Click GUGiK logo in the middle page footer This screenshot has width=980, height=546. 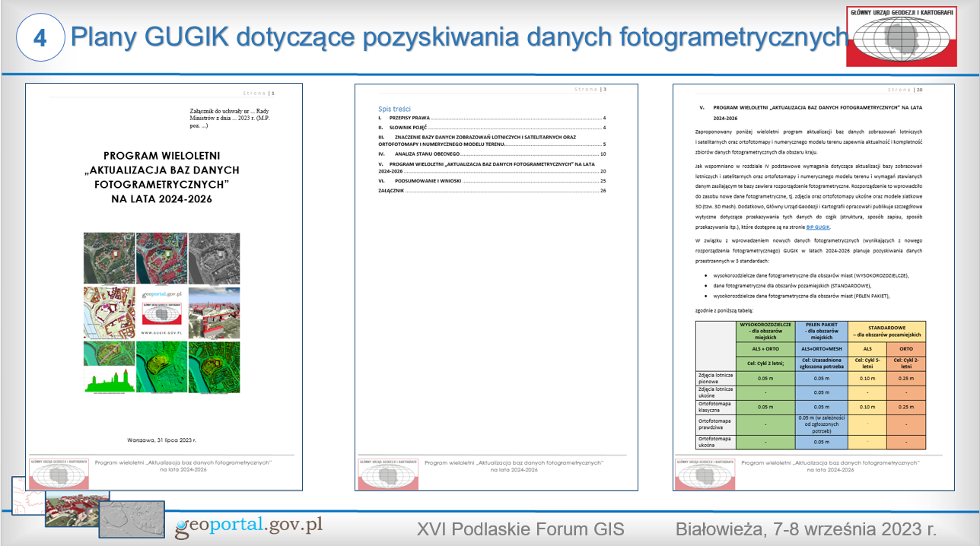click(x=387, y=473)
